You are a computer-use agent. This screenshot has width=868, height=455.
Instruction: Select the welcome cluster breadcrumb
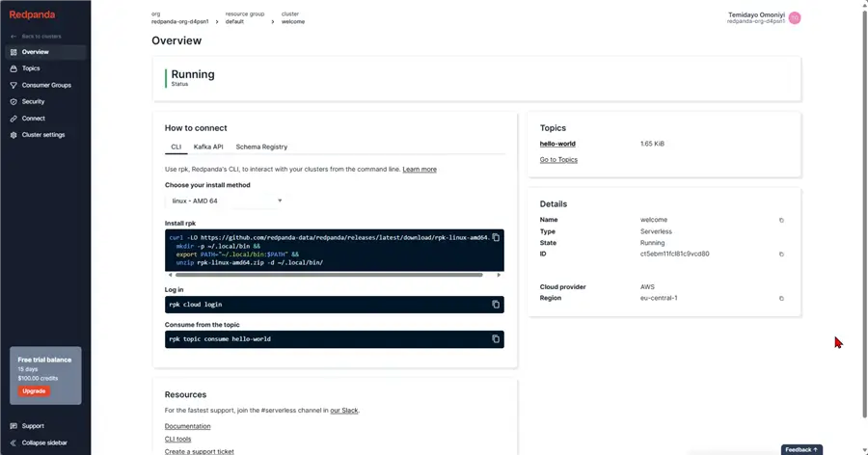tap(293, 21)
